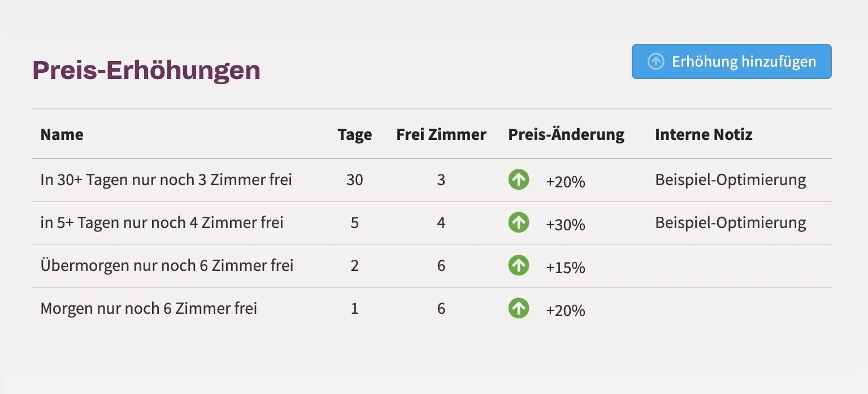This screenshot has width=868, height=394.
Task: Add a new increase via Erhöhung hinzufügen
Action: [x=731, y=62]
